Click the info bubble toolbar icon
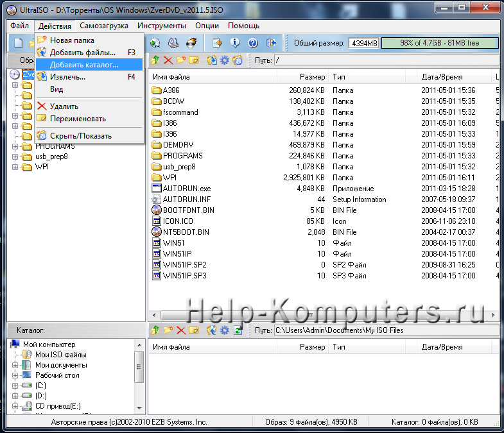The image size is (504, 433). pos(235,43)
